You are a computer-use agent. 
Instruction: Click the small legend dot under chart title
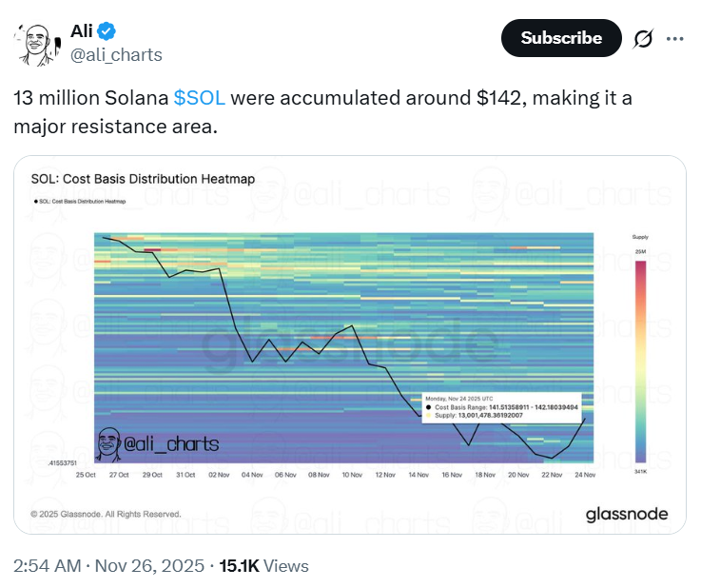pyautogui.click(x=33, y=201)
